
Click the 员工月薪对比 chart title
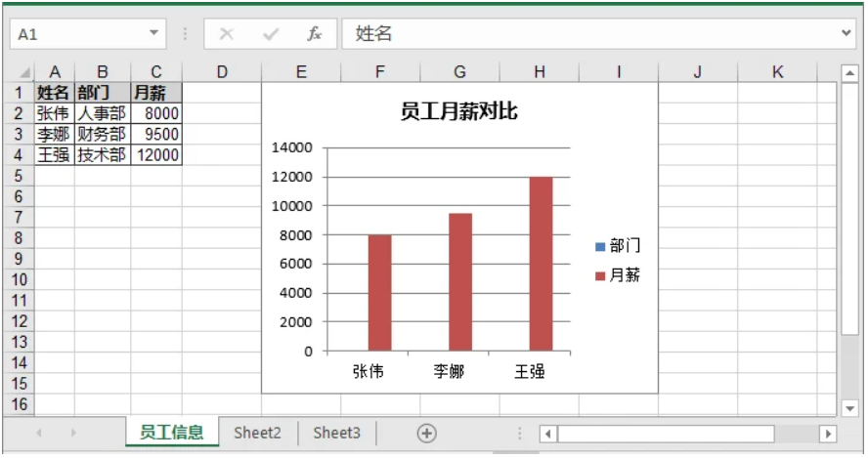tap(458, 111)
